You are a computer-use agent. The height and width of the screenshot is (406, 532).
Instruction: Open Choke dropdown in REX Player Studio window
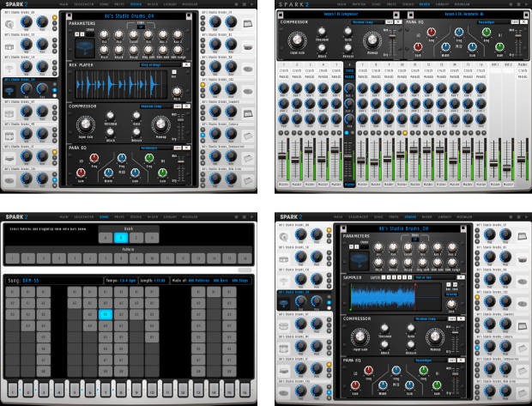[89, 34]
